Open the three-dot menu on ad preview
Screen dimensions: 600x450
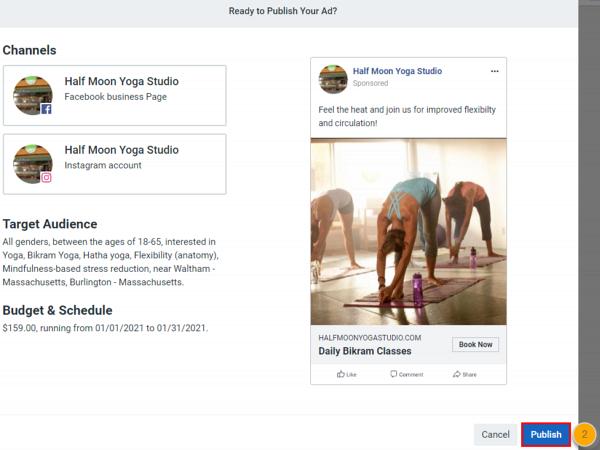click(x=494, y=72)
